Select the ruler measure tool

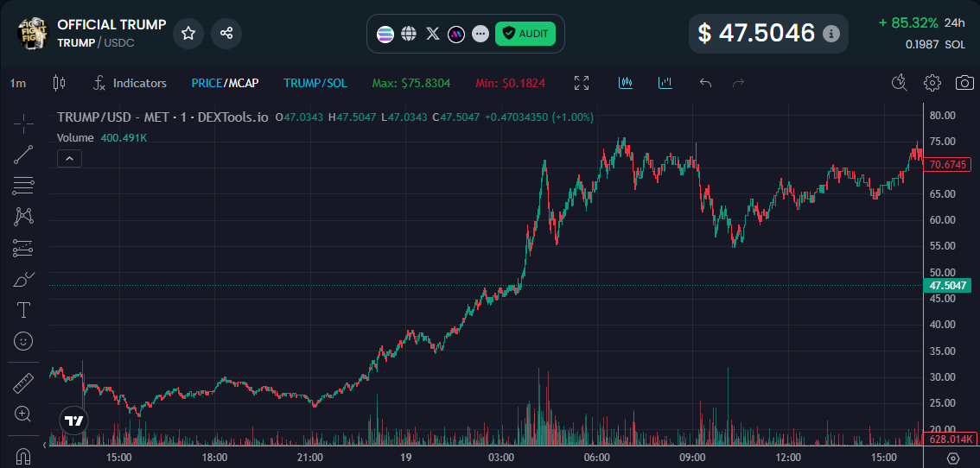[x=23, y=383]
